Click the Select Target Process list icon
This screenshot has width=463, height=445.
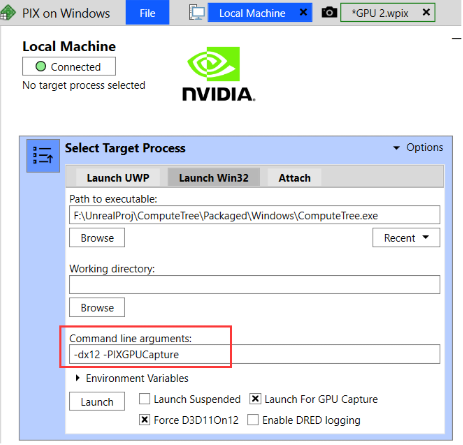[x=43, y=156]
